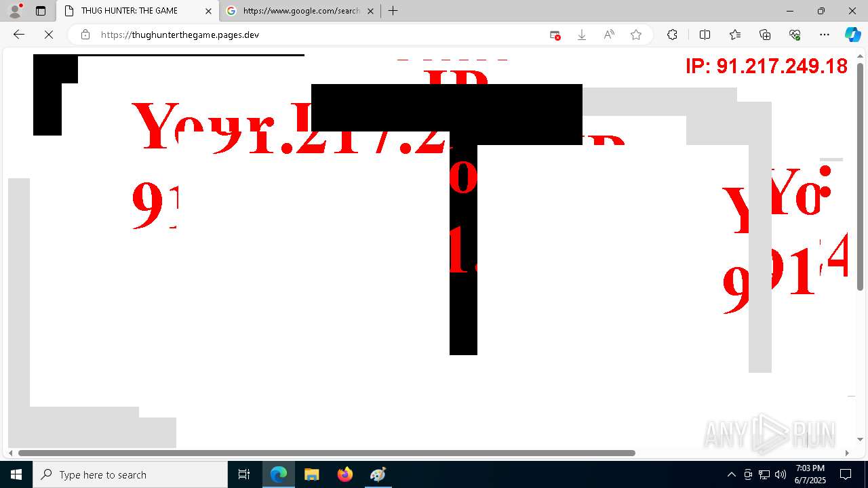
Task: Click the address bar URL
Action: point(180,35)
